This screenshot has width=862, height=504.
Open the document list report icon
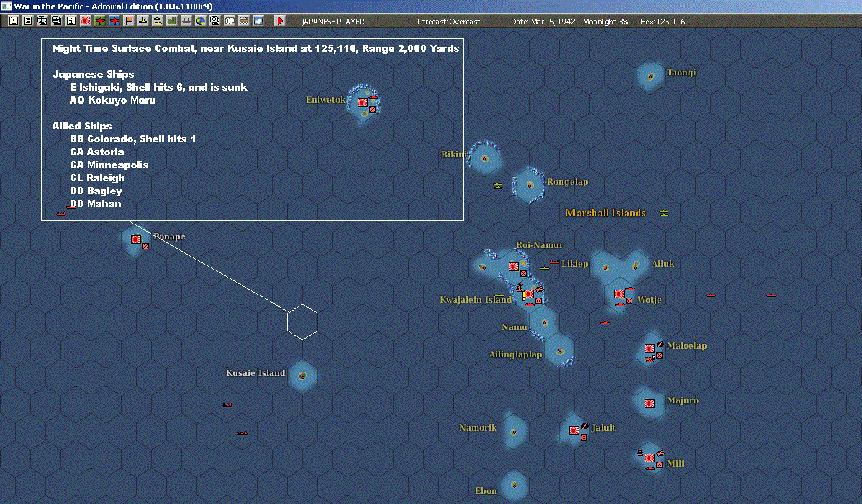[x=28, y=21]
